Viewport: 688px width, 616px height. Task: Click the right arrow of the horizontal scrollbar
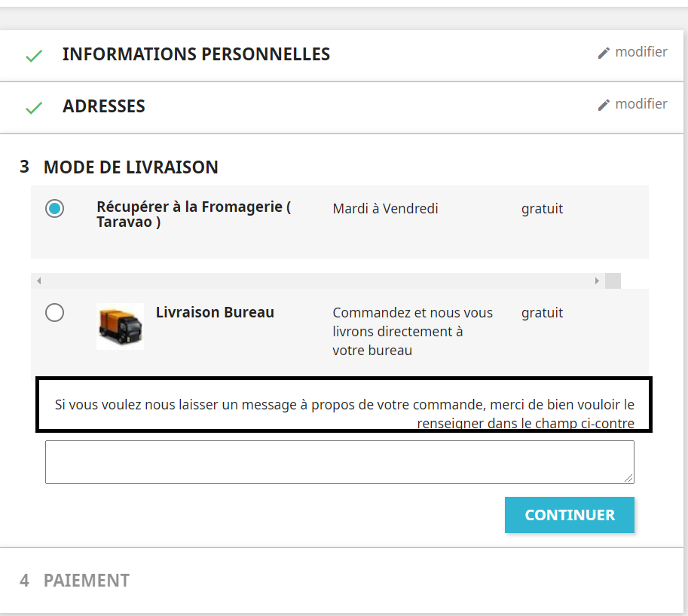(597, 281)
